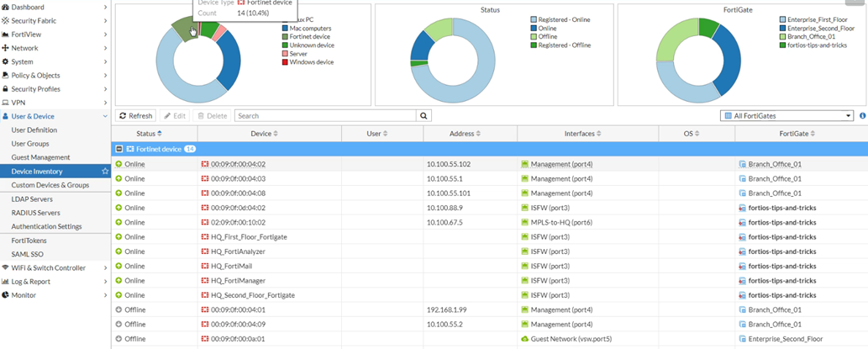
Task: Select device 00:09:0f:00:0a:01
Action: click(238, 338)
